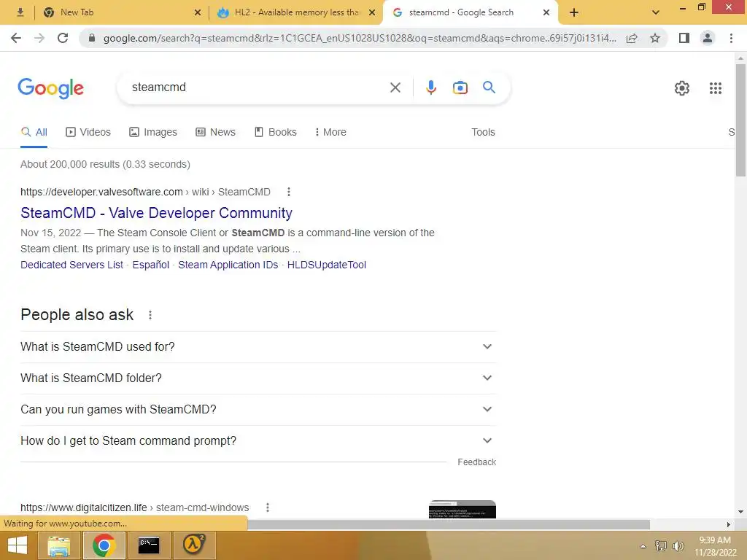Open File Explorer from the taskbar
747x560 pixels.
(x=58, y=545)
